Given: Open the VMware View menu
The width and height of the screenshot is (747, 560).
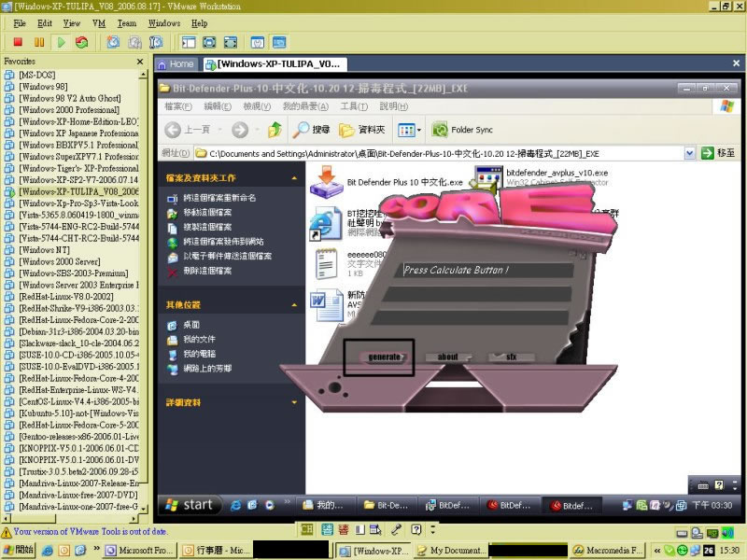Looking at the screenshot, I should click(72, 22).
